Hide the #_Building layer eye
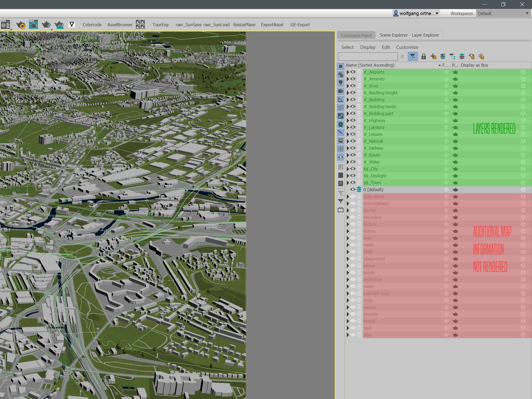The height and width of the screenshot is (399, 532). click(353, 100)
